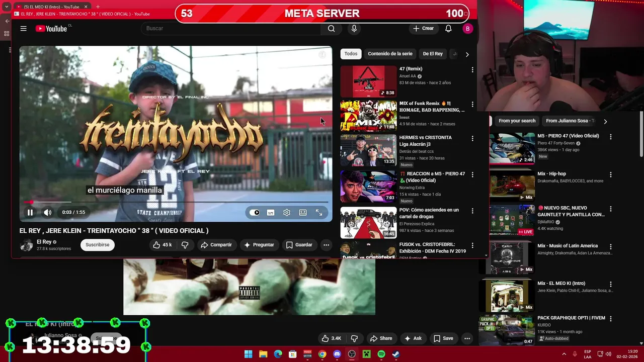Viewport: 644px width, 362px height.
Task: Open File Explorer from the taskbar
Action: point(263,354)
